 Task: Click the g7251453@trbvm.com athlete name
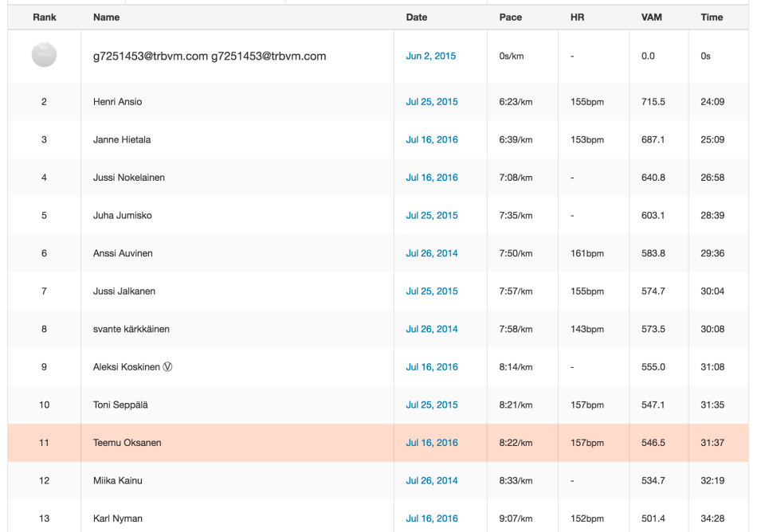pyautogui.click(x=209, y=57)
